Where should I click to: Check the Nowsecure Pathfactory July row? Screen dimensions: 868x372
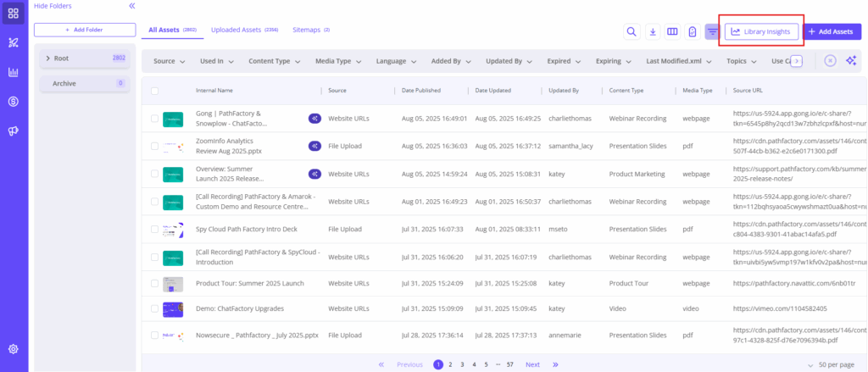pyautogui.click(x=154, y=335)
